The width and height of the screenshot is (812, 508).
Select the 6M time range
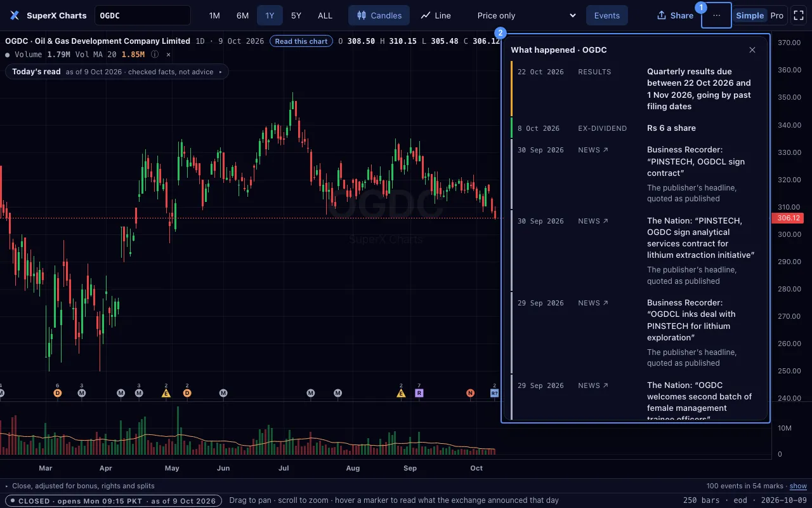click(242, 15)
